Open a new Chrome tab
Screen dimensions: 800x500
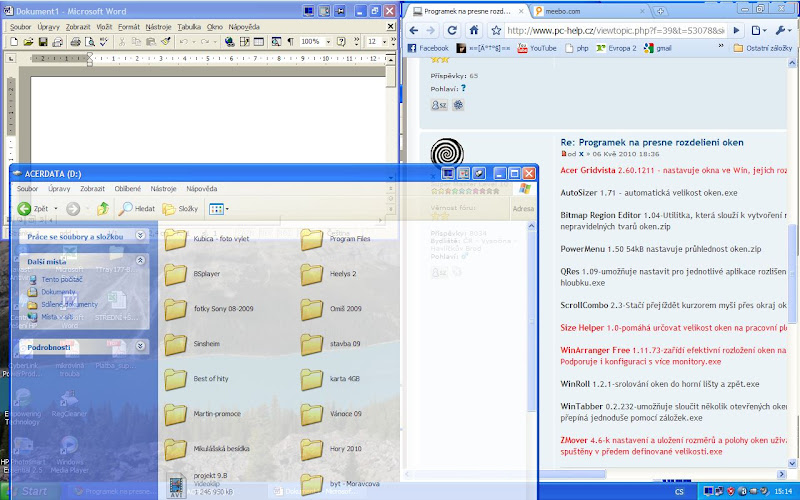pos(660,11)
